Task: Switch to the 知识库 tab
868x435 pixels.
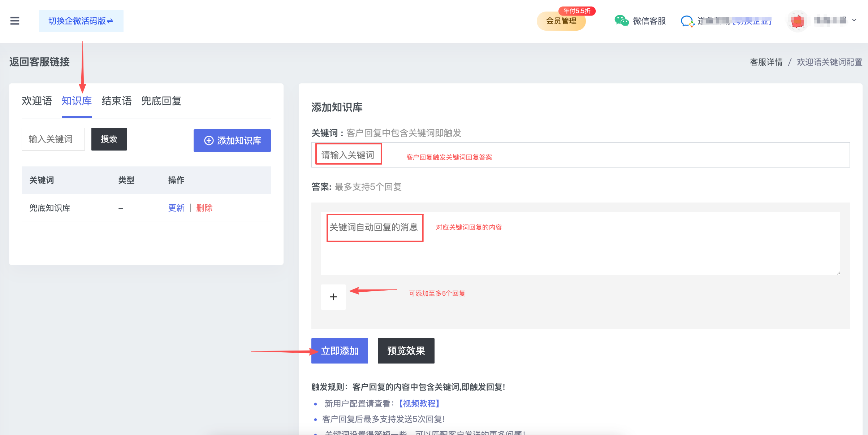Action: pos(77,101)
